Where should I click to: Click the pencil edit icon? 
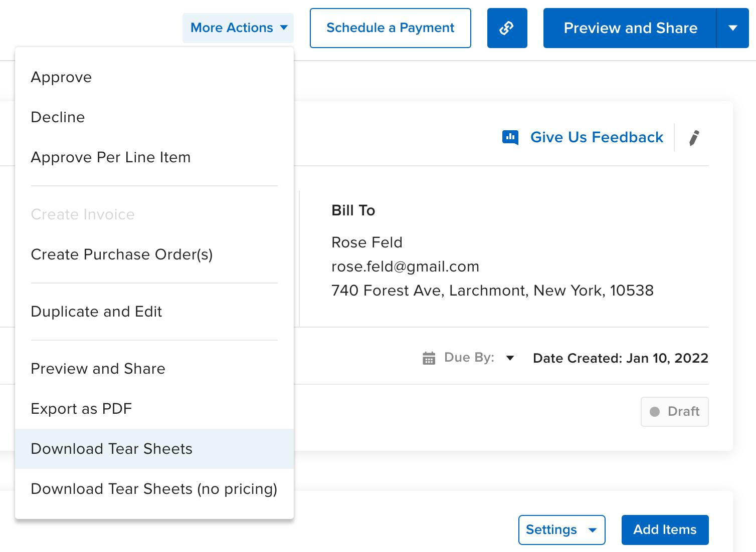(694, 138)
